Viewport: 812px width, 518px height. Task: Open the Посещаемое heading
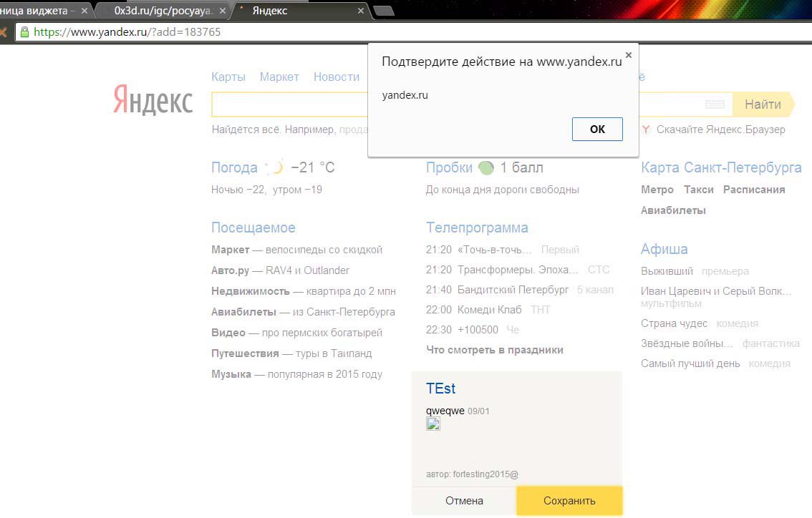253,228
